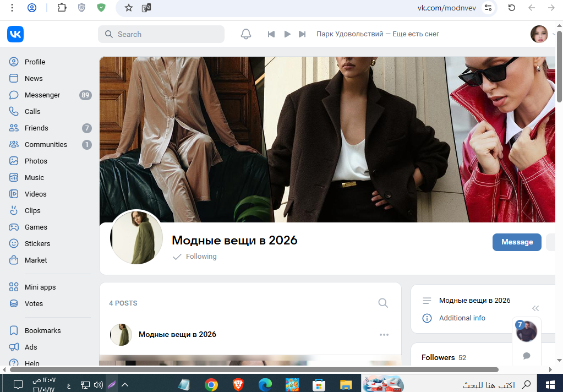Open File Explorer from taskbar

click(x=346, y=385)
